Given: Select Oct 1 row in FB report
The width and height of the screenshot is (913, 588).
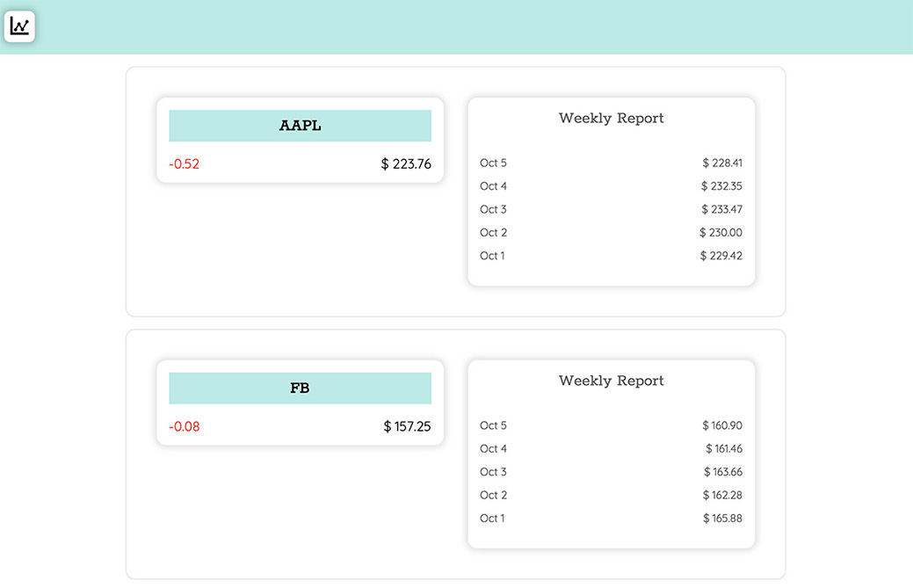Looking at the screenshot, I should [x=611, y=519].
